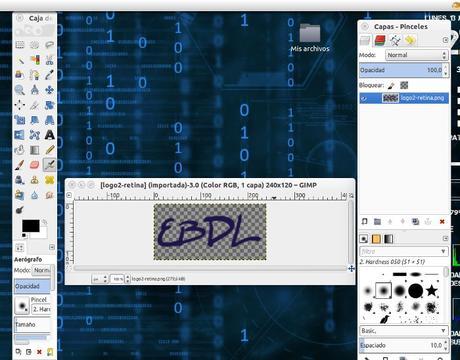Image resolution: width=460 pixels, height=360 pixels.
Task: Open the tool options tab menu button
Action: point(52,247)
